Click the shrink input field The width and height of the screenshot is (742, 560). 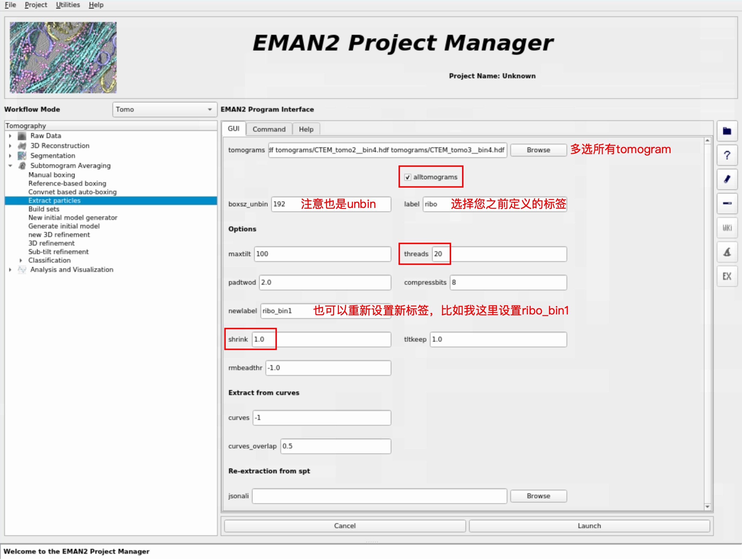coord(321,340)
